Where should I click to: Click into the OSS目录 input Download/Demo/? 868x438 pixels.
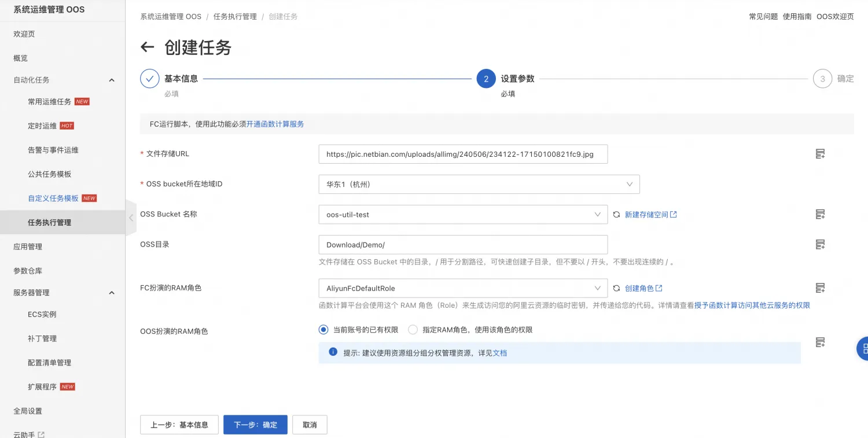coord(463,245)
